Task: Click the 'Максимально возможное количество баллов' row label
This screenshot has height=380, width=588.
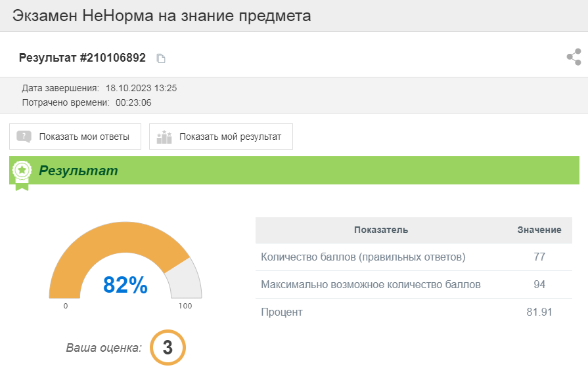Action: pyautogui.click(x=371, y=285)
